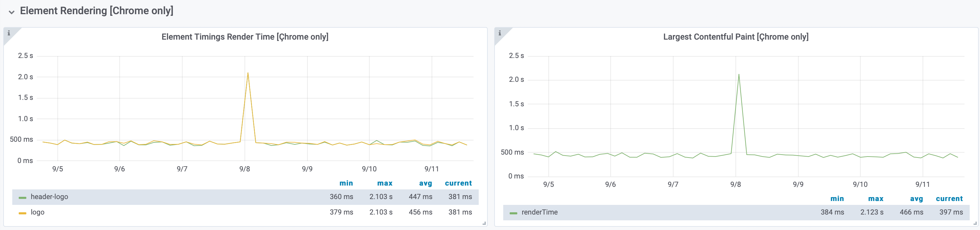Open info icon on Element Timings panel

pyautogui.click(x=9, y=33)
